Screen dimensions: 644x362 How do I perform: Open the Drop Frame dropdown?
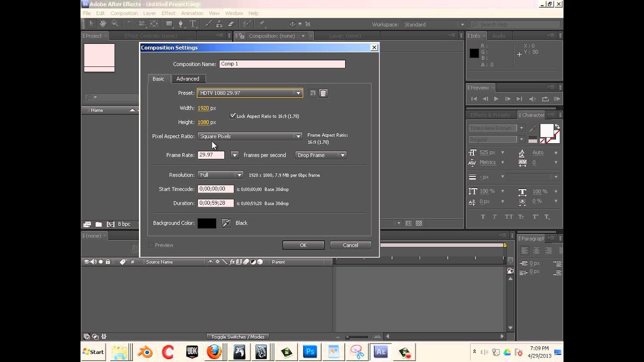tap(321, 155)
